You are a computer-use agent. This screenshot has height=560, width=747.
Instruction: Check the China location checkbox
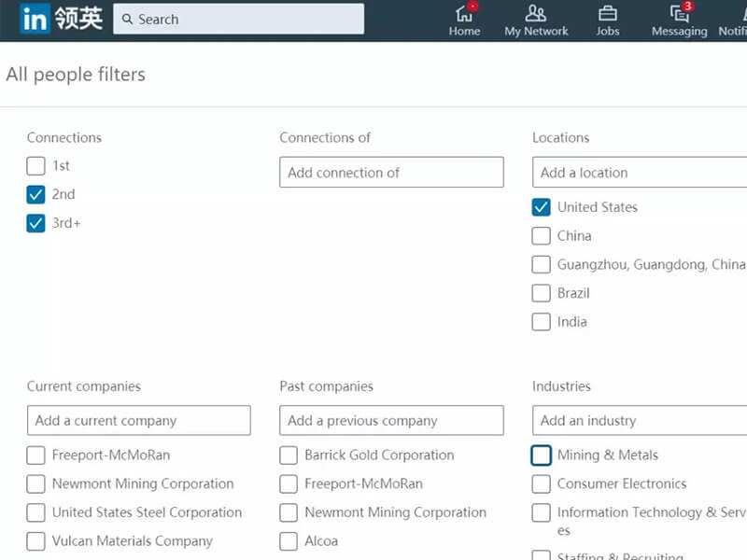[541, 236]
